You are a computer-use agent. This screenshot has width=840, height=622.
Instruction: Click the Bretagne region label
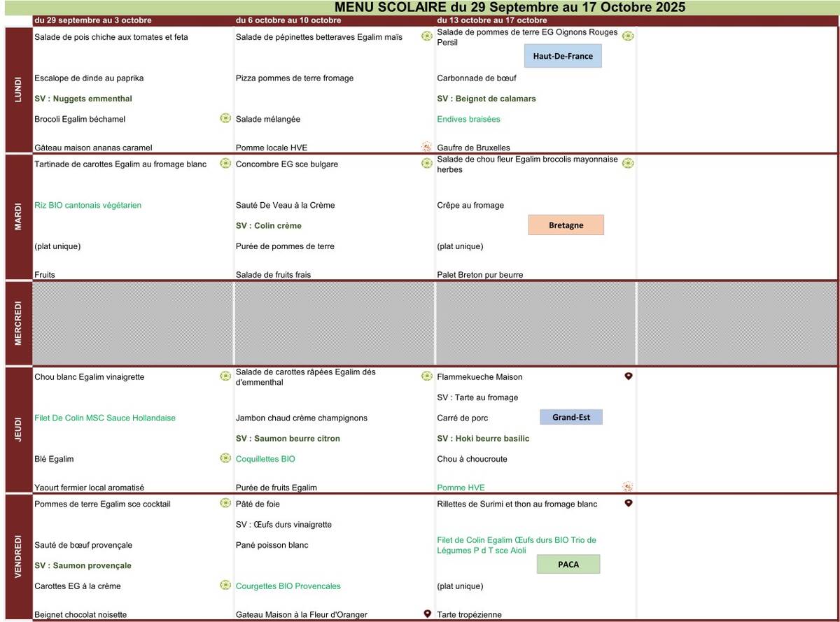(566, 225)
